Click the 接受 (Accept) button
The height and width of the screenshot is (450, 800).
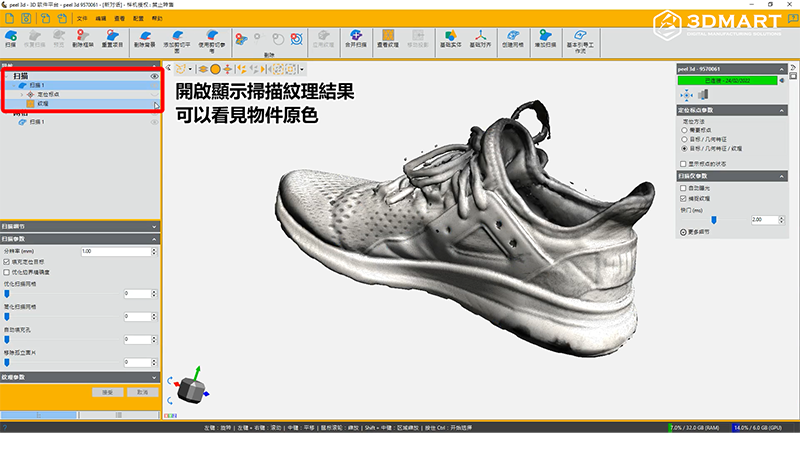(x=106, y=391)
